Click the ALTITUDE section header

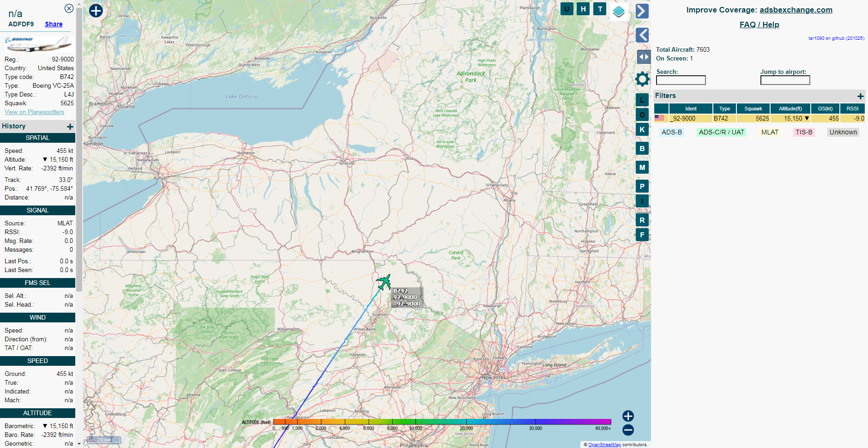(x=37, y=413)
